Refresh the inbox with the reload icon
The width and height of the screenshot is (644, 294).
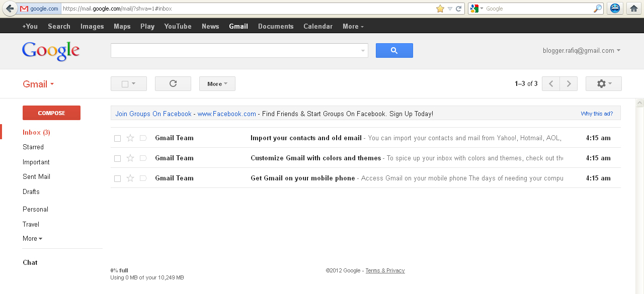[x=173, y=83]
